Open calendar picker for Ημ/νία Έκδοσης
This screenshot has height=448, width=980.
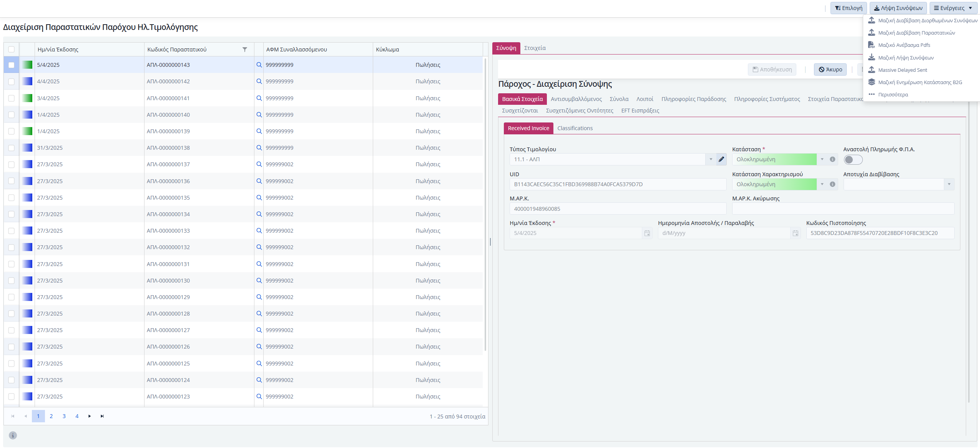[647, 233]
